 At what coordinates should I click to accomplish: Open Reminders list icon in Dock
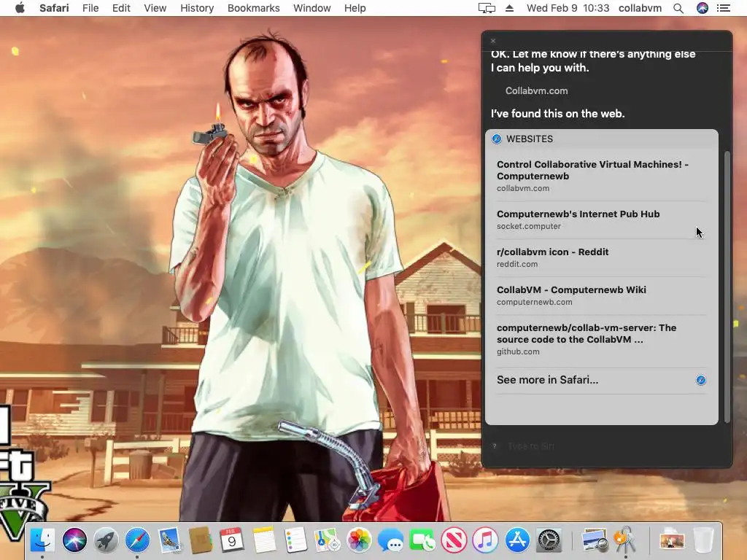pos(295,540)
